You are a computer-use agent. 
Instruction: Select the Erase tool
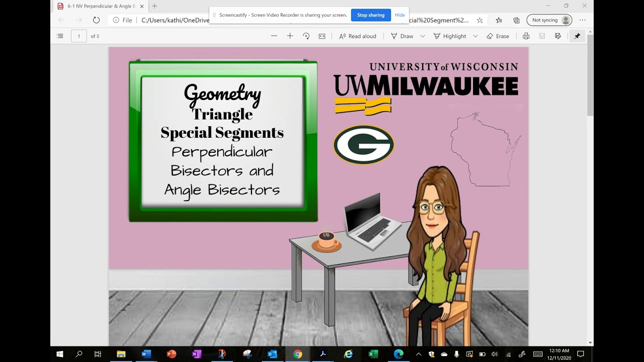tap(498, 36)
